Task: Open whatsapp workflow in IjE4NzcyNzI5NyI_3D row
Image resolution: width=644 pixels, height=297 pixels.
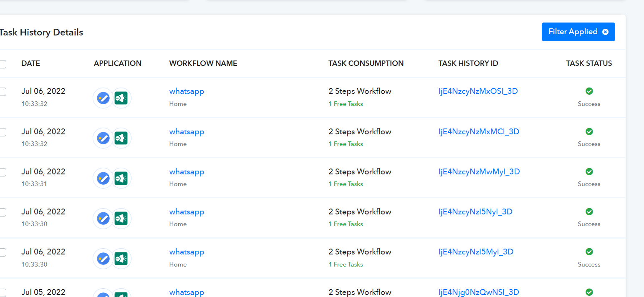Action: point(187,211)
